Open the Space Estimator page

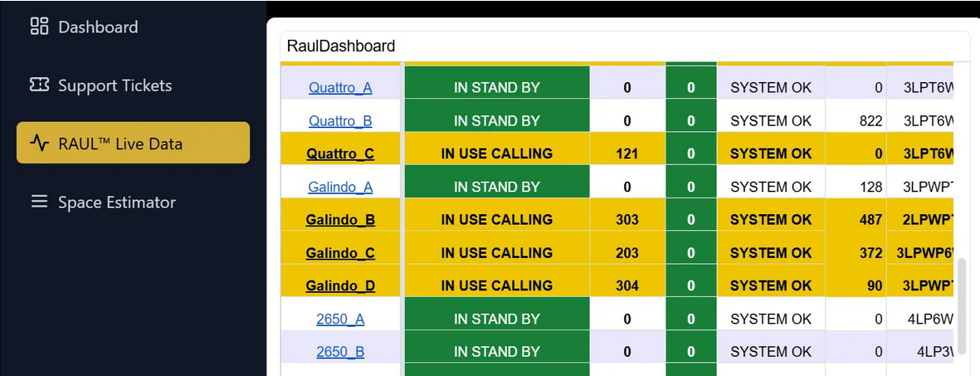click(x=116, y=202)
